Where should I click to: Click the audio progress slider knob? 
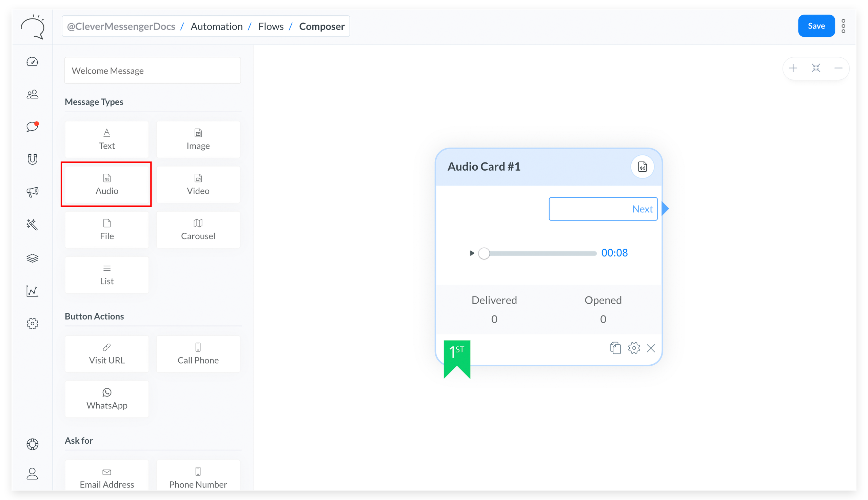(x=484, y=253)
